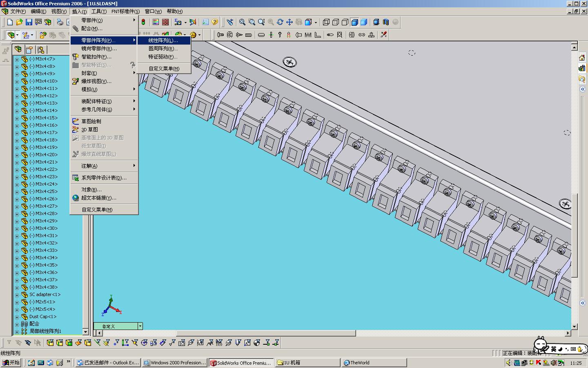Image resolution: width=588 pixels, height=368 pixels.
Task: Select 3D 草图 in the Insert menu
Action: tap(104, 130)
